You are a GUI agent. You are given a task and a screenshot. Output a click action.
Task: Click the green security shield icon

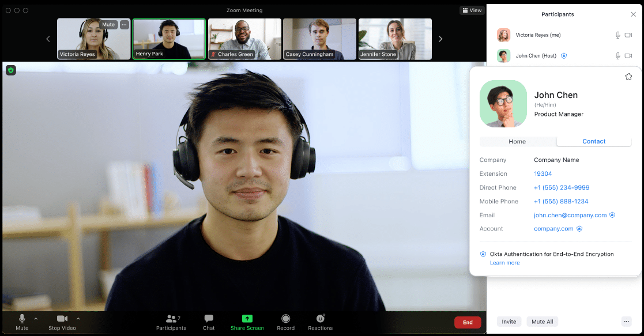click(x=11, y=70)
